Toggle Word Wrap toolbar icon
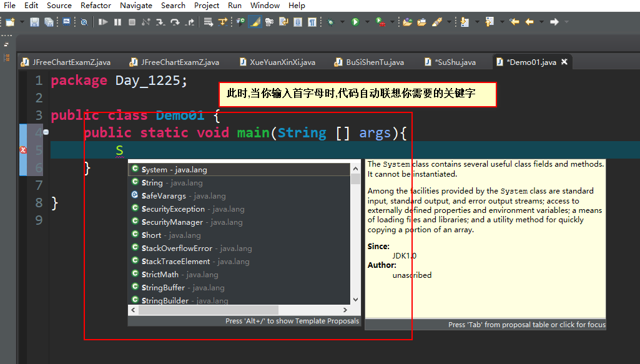This screenshot has height=364, width=640. 283,22
